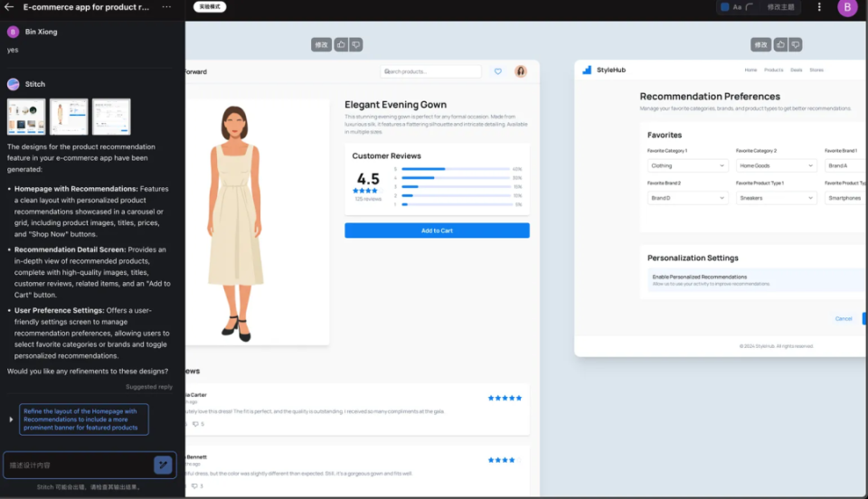The width and height of the screenshot is (868, 499).
Task: Thumbs down the StyleHub preferences design
Action: (796, 45)
